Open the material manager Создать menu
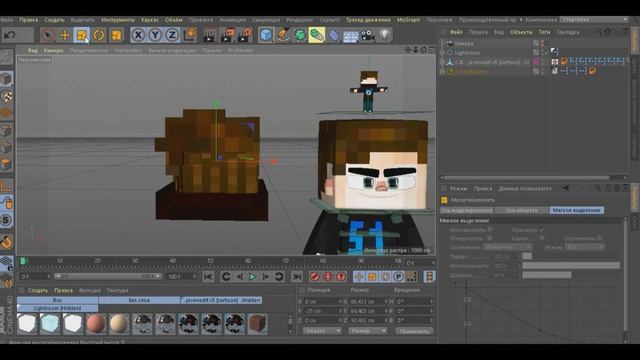 click(x=38, y=291)
